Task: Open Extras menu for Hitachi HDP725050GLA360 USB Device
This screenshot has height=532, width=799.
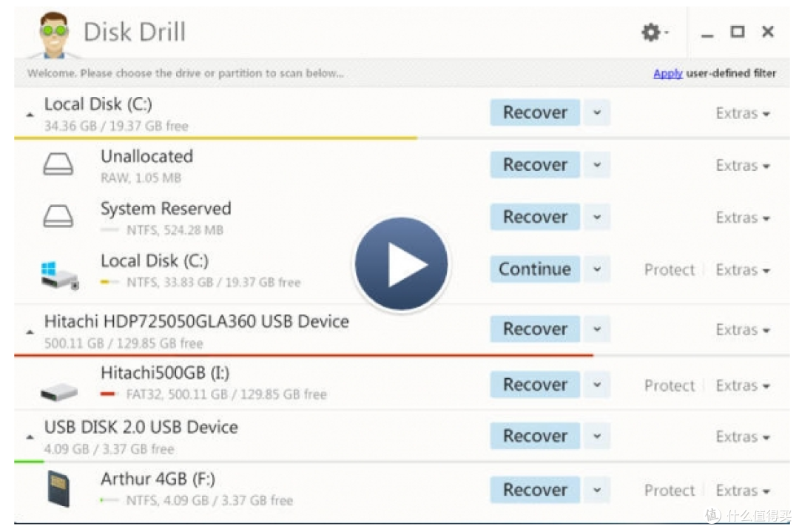Action: [743, 330]
